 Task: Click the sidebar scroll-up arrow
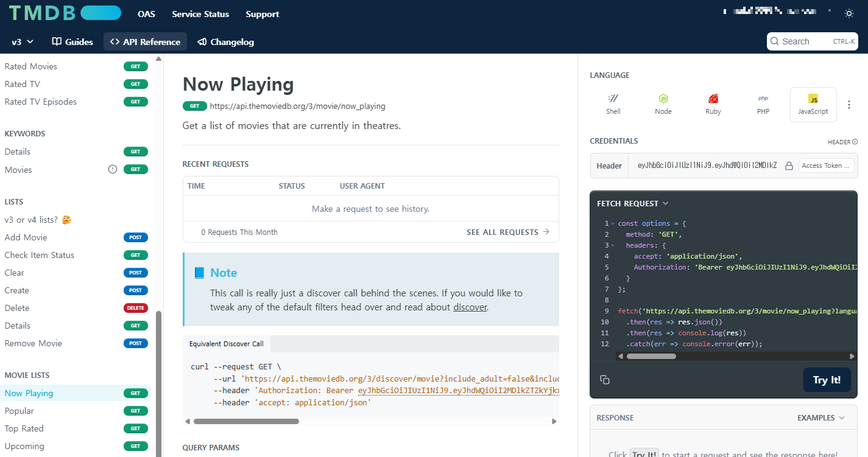tap(159, 59)
